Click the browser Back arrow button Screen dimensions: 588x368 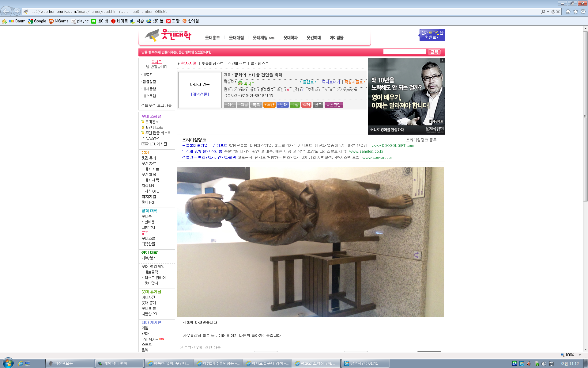6,12
